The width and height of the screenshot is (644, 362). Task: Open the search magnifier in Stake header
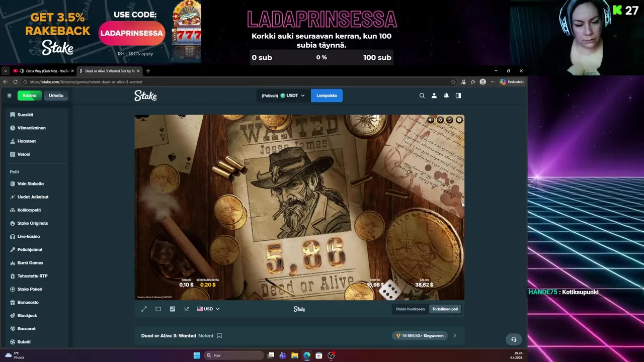click(x=422, y=96)
